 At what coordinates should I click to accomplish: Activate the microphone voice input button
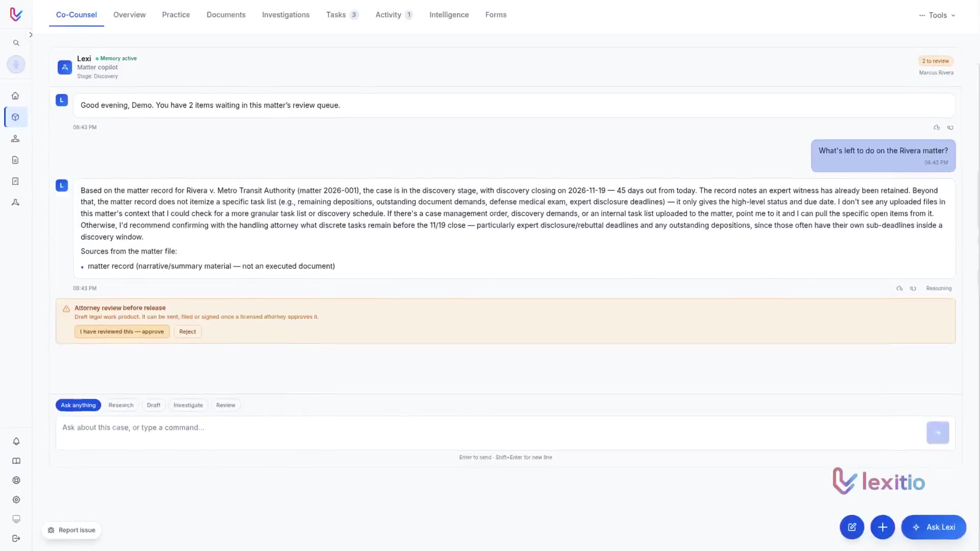(x=16, y=64)
